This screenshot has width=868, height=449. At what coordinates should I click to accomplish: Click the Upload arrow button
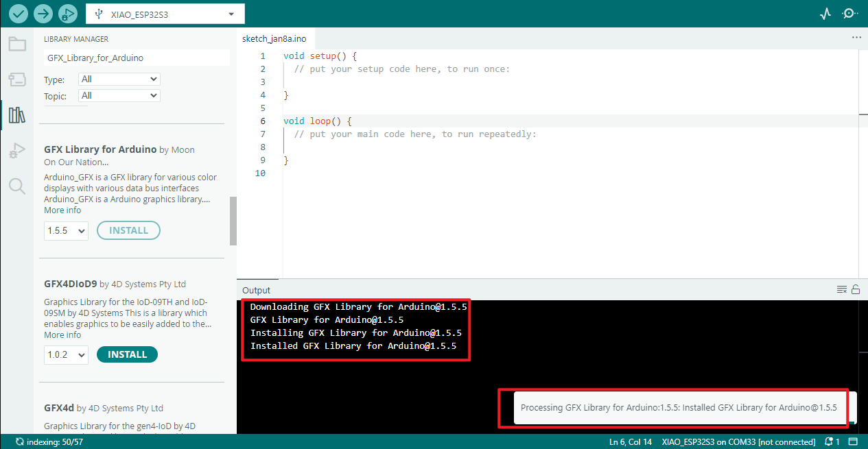(x=43, y=14)
